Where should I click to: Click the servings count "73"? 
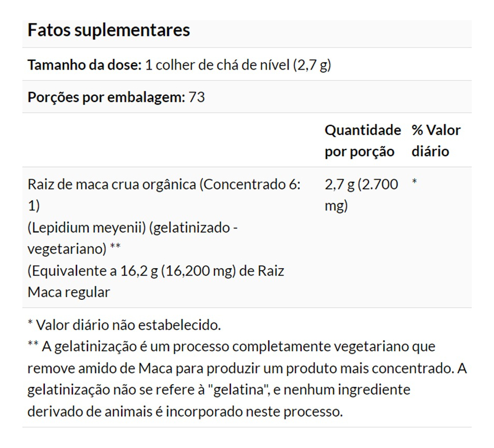pyautogui.click(x=197, y=98)
